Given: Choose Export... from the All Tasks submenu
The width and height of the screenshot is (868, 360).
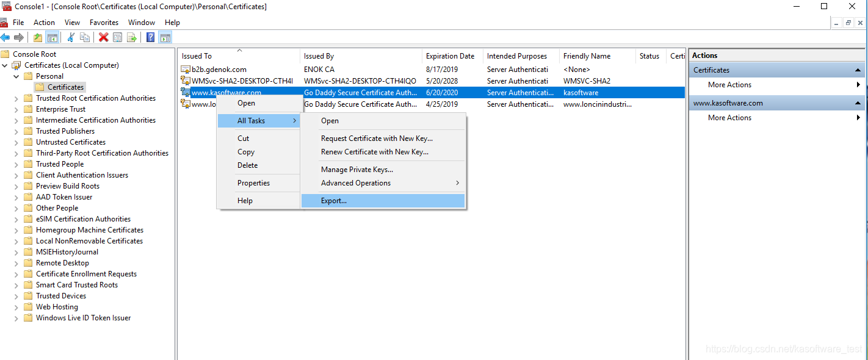Looking at the screenshot, I should [x=383, y=201].
